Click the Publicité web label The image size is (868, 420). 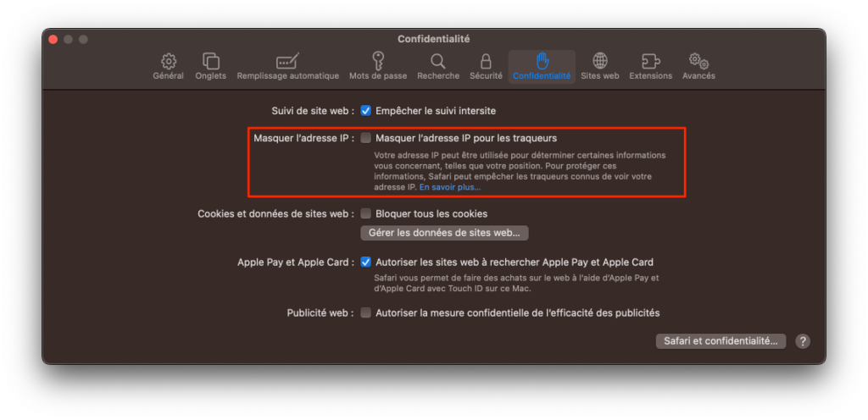coord(321,312)
